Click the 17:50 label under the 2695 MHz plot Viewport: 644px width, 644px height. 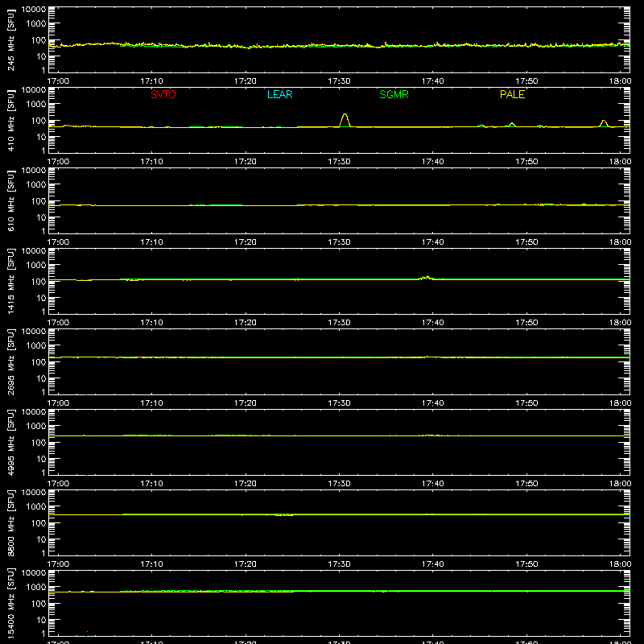(526, 403)
